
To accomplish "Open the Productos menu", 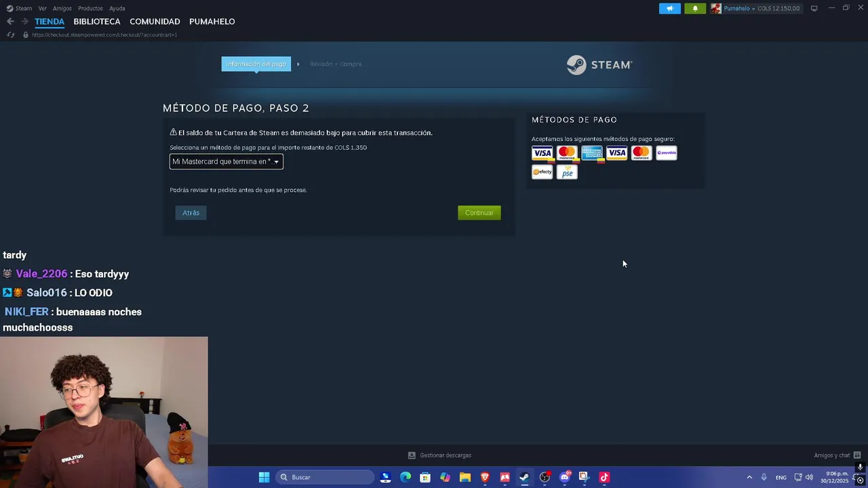I will coord(90,8).
